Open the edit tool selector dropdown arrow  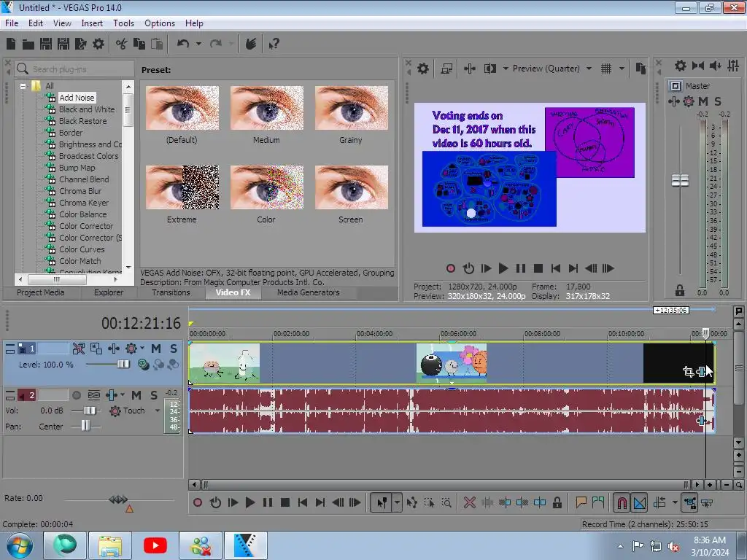pos(397,502)
